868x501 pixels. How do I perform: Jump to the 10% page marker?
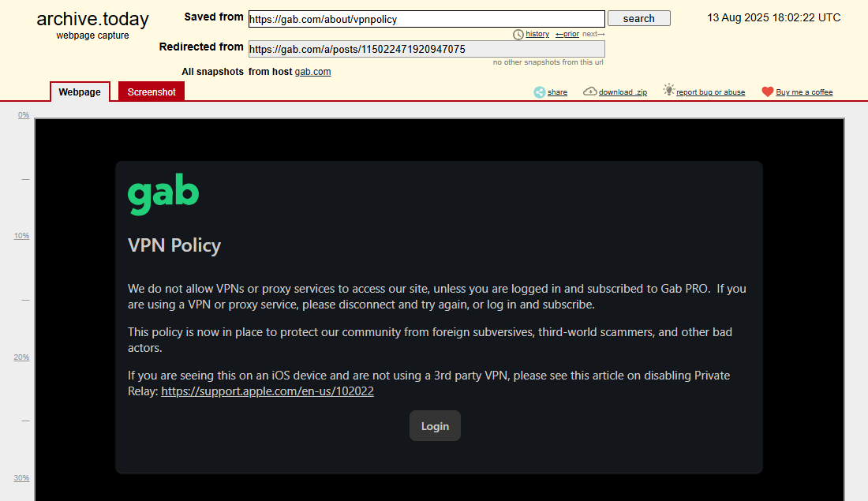[x=21, y=236]
